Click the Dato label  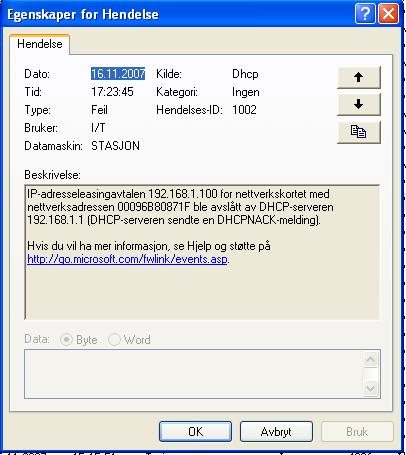coord(37,74)
